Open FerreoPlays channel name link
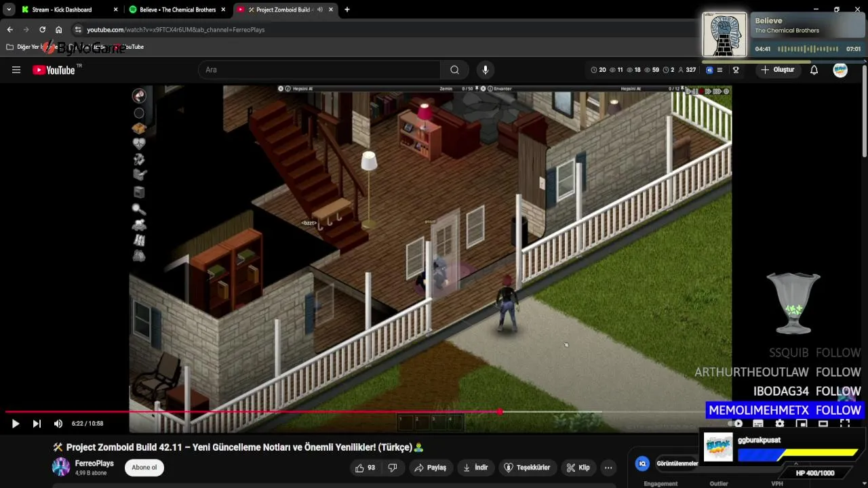The width and height of the screenshot is (868, 488). pyautogui.click(x=94, y=464)
